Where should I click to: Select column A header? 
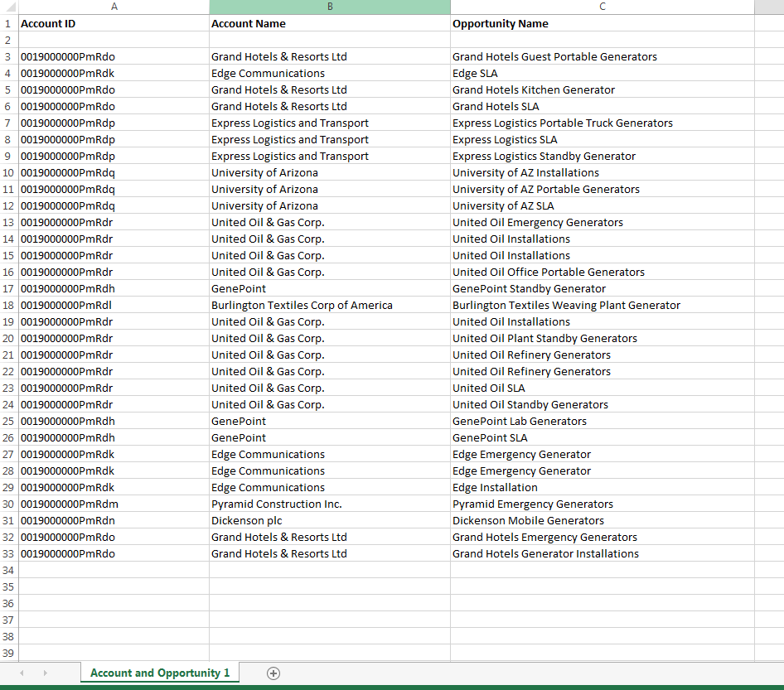pos(114,7)
